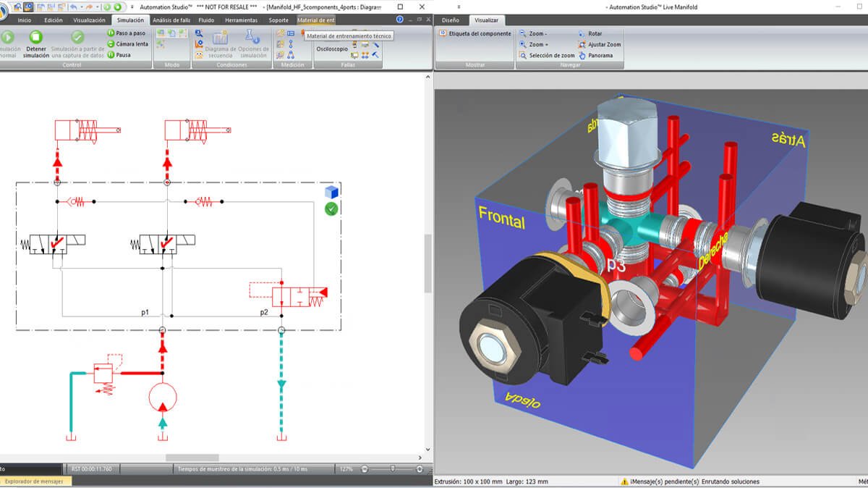868x488 pixels.
Task: Open the Explorador de mensajes panel
Action: coord(34,481)
